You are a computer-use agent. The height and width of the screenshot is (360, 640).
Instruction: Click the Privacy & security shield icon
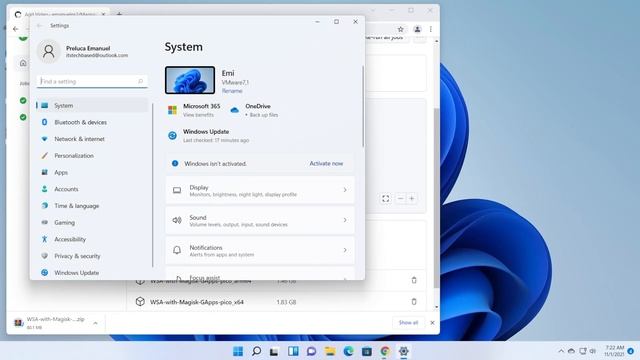click(x=44, y=256)
